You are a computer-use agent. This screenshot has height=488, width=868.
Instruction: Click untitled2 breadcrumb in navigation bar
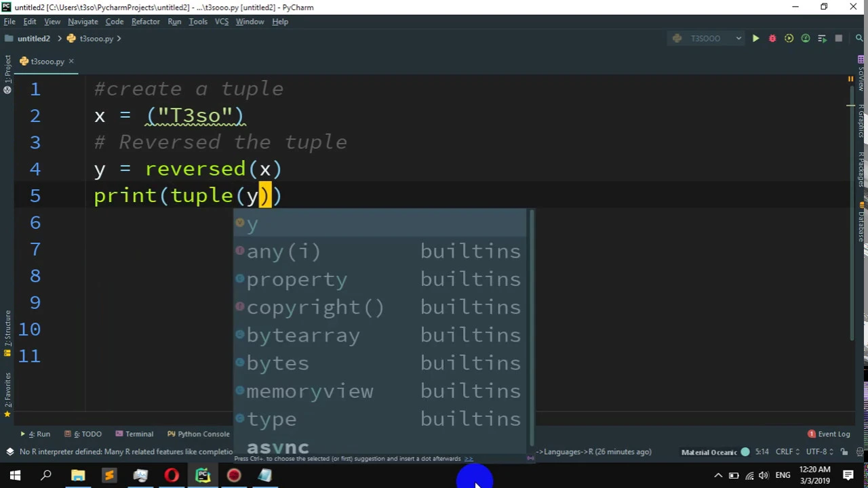(x=28, y=39)
